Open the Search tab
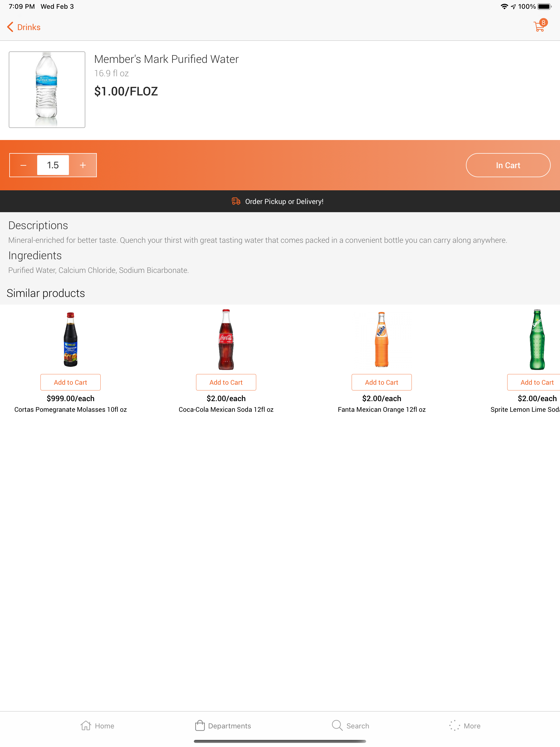This screenshot has height=747, width=560. coord(350,725)
